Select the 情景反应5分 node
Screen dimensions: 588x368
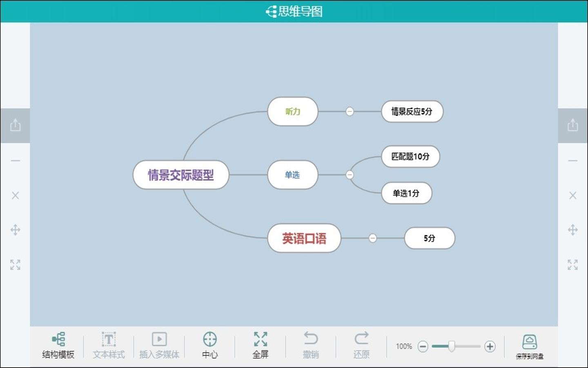pos(412,111)
